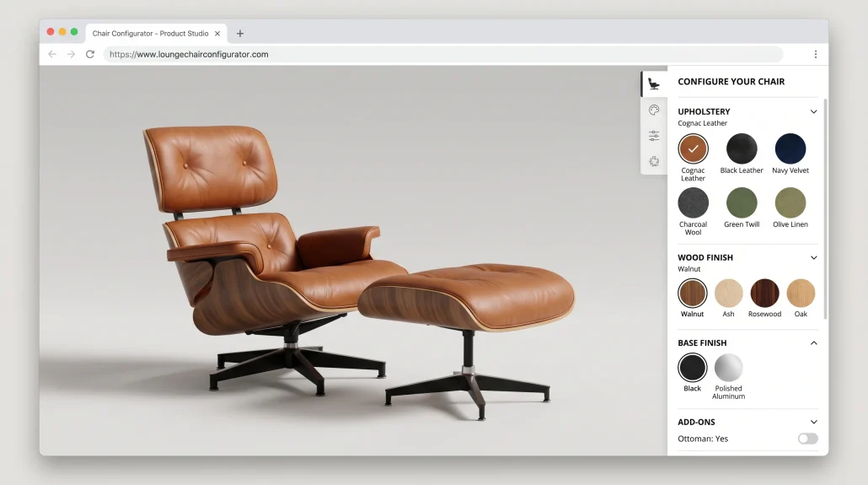Screen dimensions: 868x485
Task: Click the URL address bar
Action: click(x=443, y=54)
